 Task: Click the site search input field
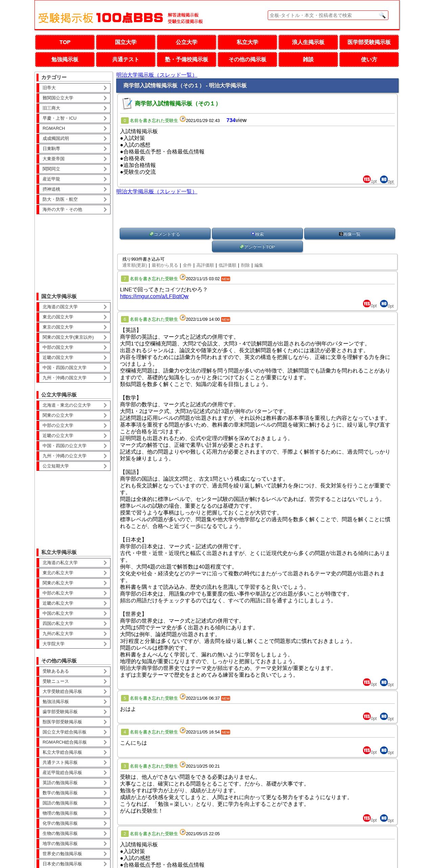(x=323, y=15)
